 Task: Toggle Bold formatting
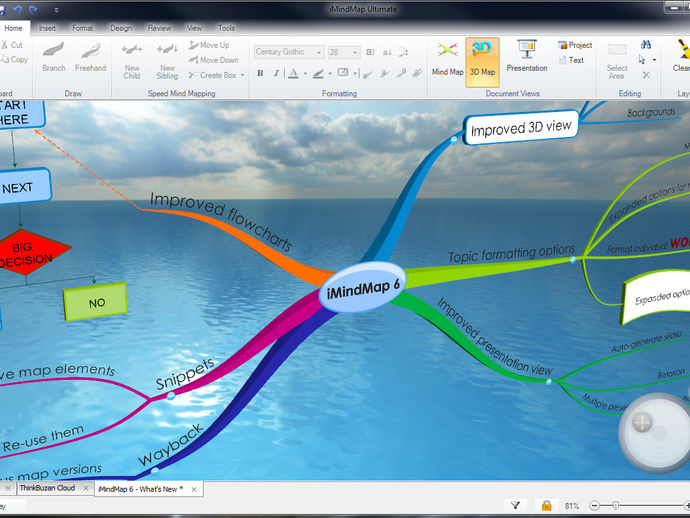click(260, 73)
